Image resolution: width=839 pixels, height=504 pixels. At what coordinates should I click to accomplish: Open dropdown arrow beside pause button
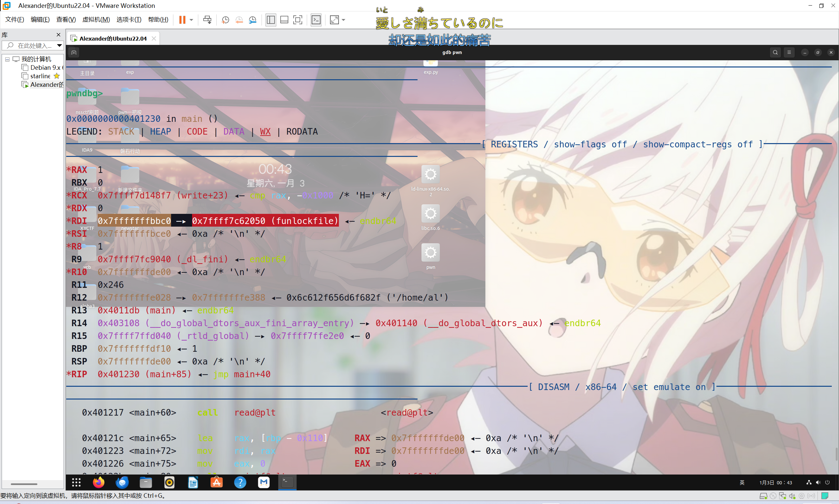(x=192, y=20)
